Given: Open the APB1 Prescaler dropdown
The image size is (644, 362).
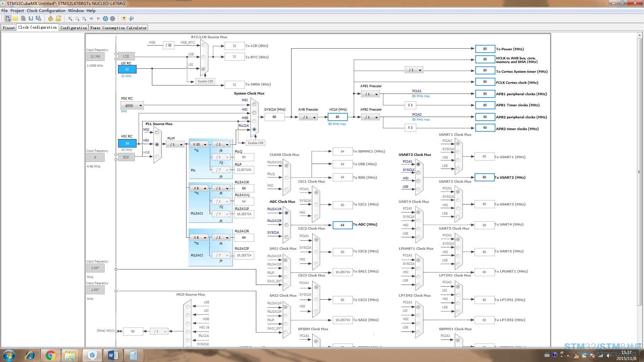Looking at the screenshot, I should click(x=370, y=94).
